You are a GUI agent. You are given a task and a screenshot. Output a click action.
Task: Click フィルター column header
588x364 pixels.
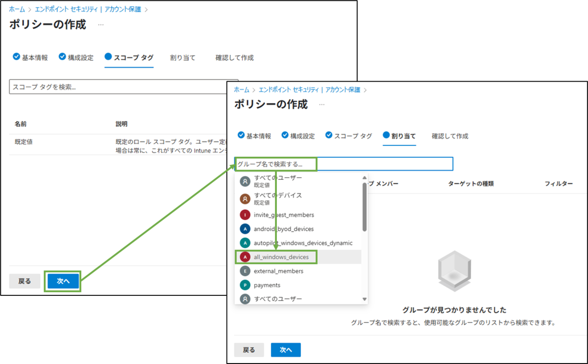(559, 184)
